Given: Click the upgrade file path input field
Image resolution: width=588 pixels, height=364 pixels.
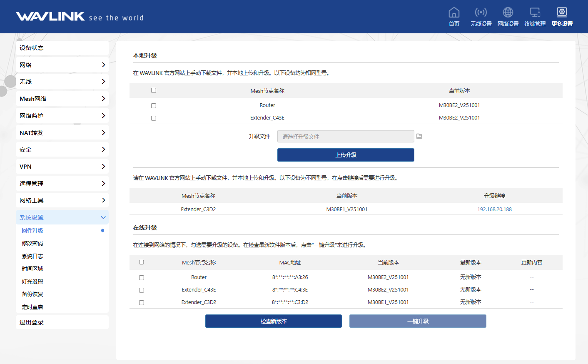Looking at the screenshot, I should pos(346,137).
